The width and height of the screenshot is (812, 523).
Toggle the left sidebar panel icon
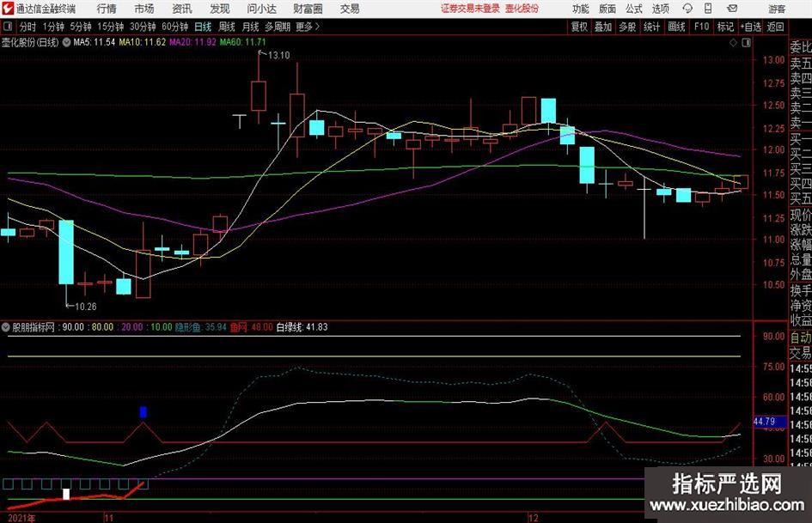tap(8, 27)
